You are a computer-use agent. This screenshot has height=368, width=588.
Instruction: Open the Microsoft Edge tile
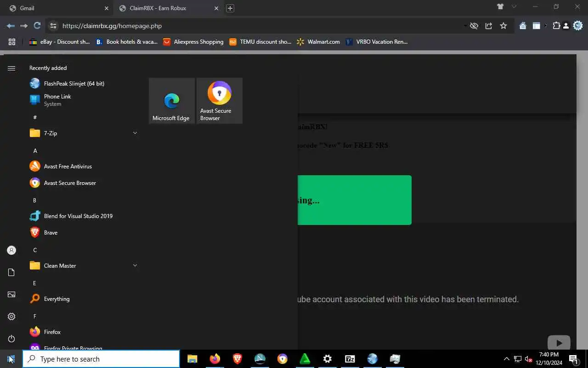(x=171, y=101)
